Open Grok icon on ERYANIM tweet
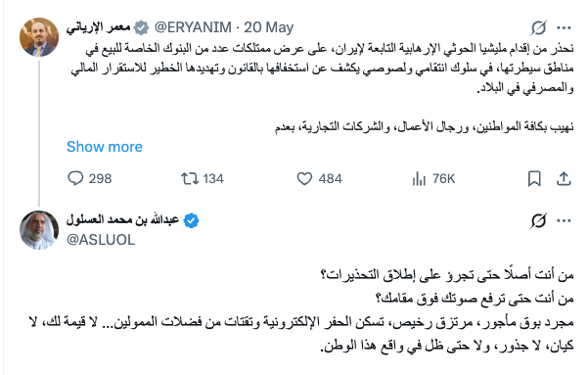 (x=538, y=27)
